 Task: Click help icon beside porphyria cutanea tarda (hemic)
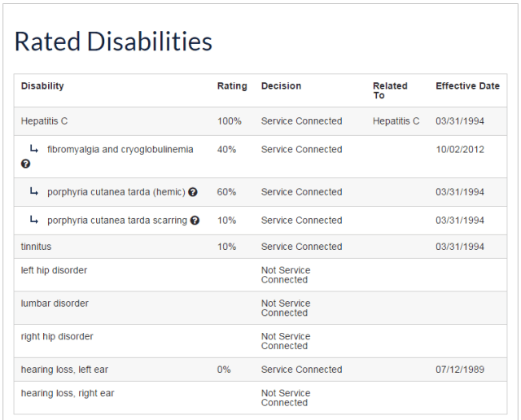point(193,192)
